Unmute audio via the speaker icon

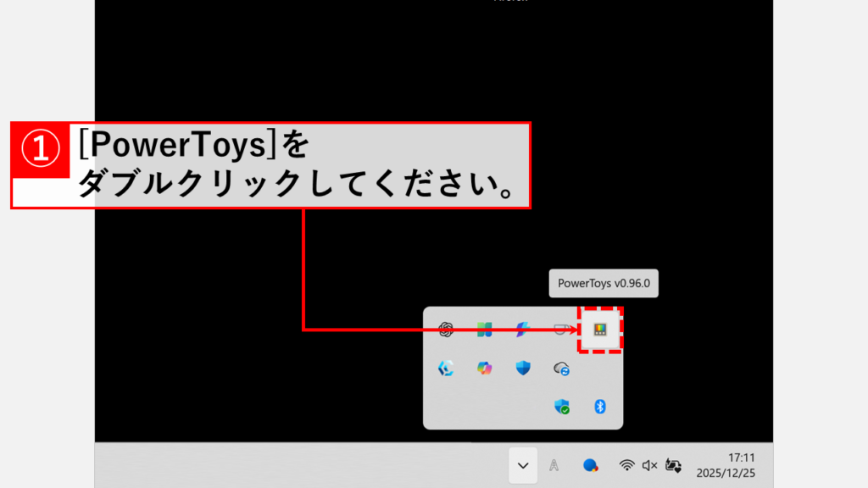pos(649,465)
